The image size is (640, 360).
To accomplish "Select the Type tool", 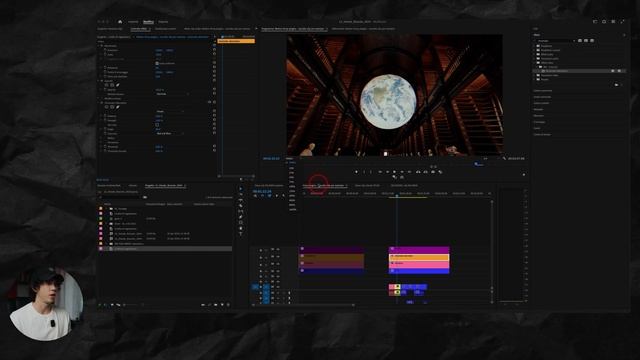I will click(x=241, y=234).
